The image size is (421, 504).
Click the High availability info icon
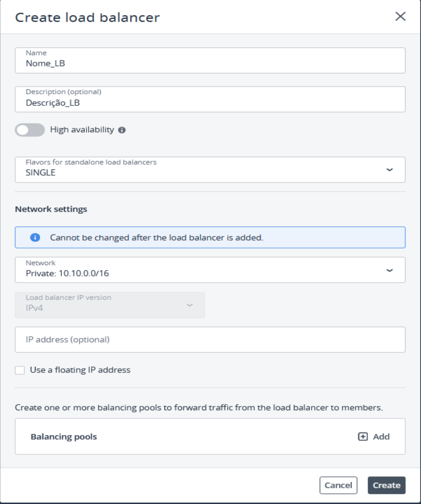click(122, 130)
